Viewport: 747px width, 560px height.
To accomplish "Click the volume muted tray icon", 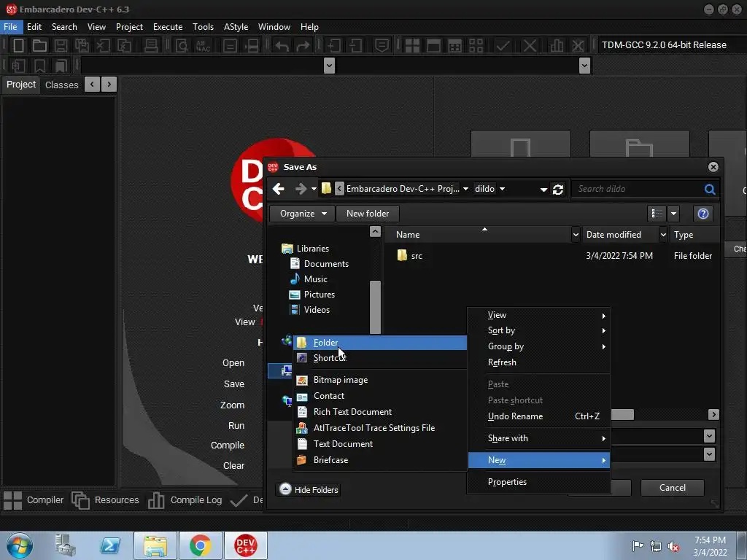I will 673,547.
